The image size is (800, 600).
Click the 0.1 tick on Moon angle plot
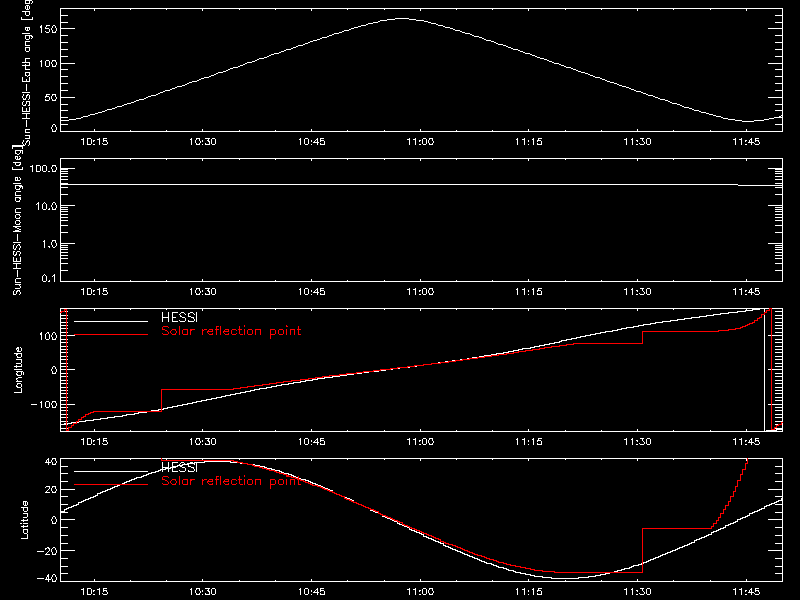click(x=49, y=278)
